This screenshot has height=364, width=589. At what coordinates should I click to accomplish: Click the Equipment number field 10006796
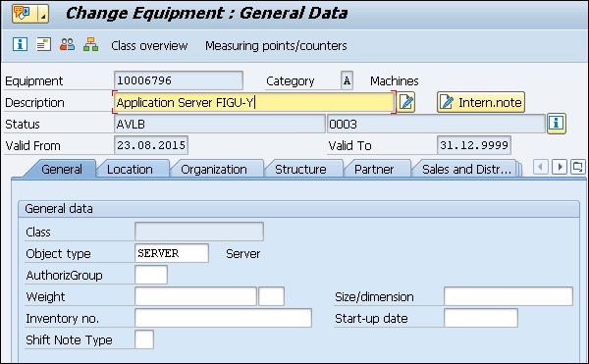tap(179, 80)
